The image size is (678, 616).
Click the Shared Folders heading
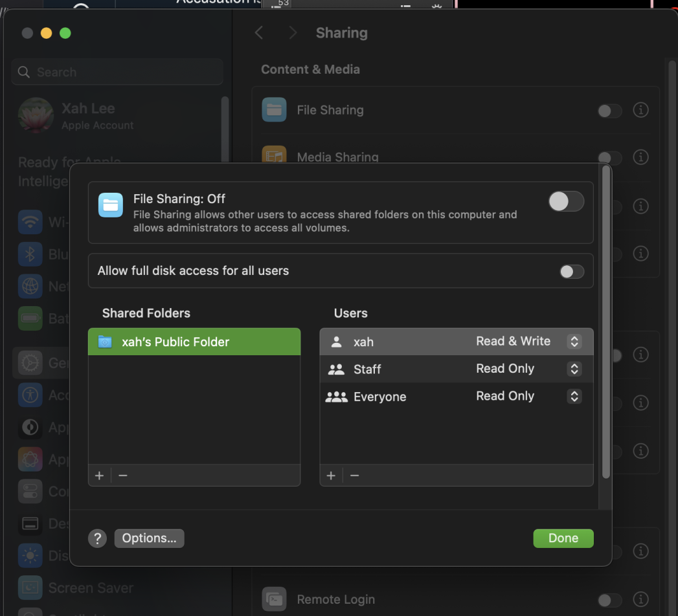[146, 313]
